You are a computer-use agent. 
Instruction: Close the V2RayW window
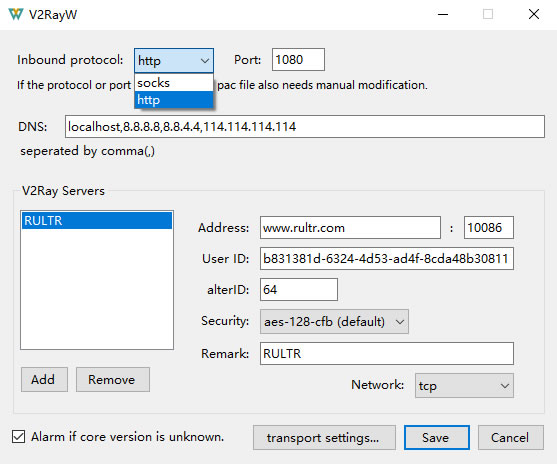(x=534, y=15)
